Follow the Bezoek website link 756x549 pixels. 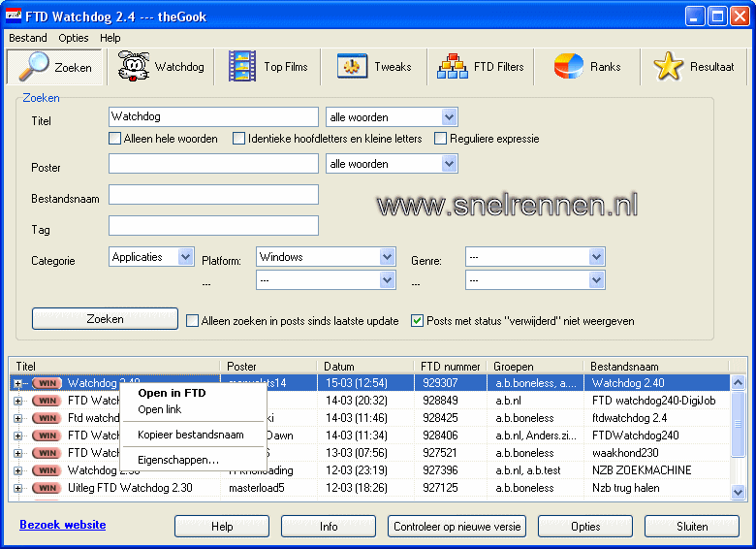click(63, 525)
